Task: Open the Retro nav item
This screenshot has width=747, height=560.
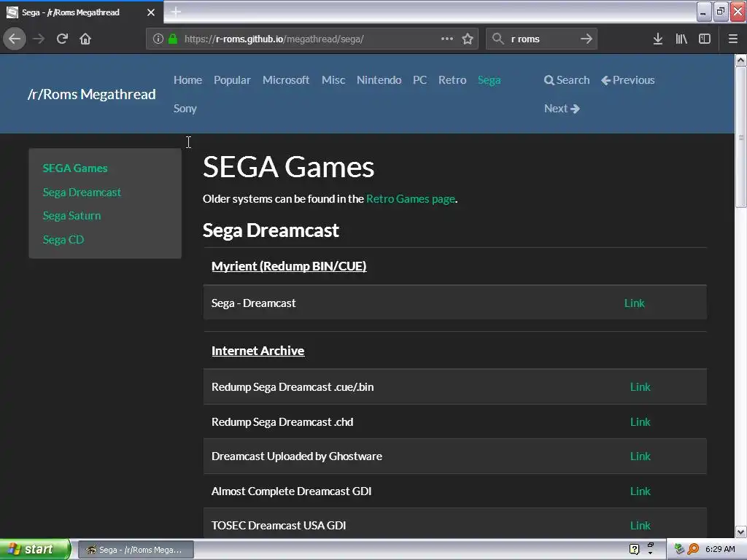Action: coord(452,80)
